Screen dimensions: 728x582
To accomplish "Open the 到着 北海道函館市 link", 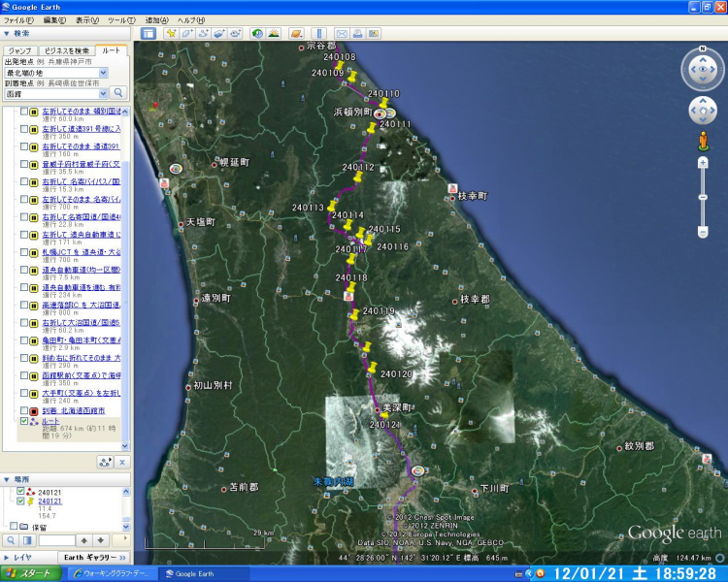I will (x=74, y=410).
